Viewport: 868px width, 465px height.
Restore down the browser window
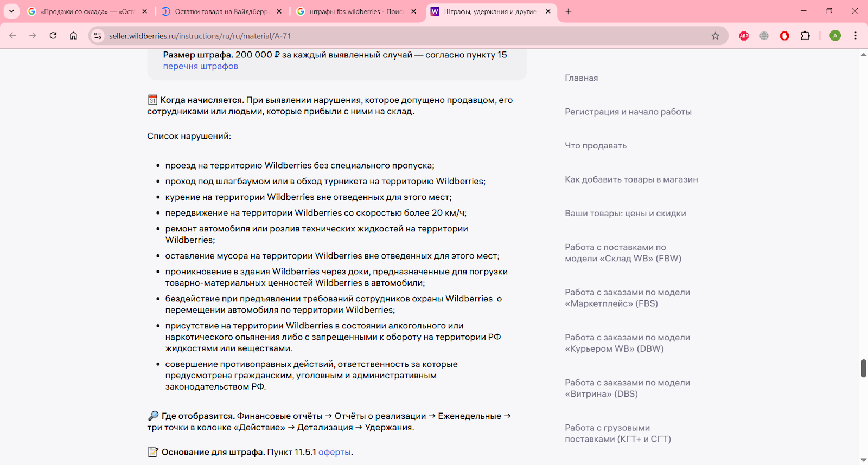pyautogui.click(x=829, y=11)
